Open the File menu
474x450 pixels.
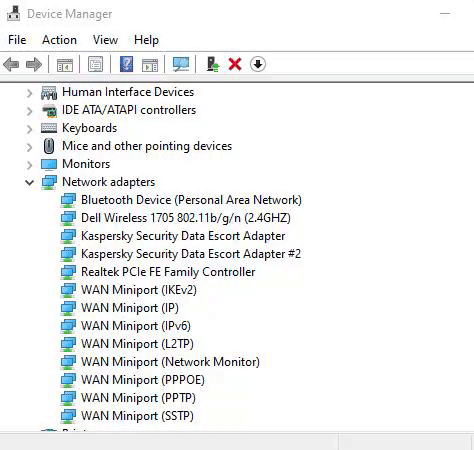click(17, 40)
